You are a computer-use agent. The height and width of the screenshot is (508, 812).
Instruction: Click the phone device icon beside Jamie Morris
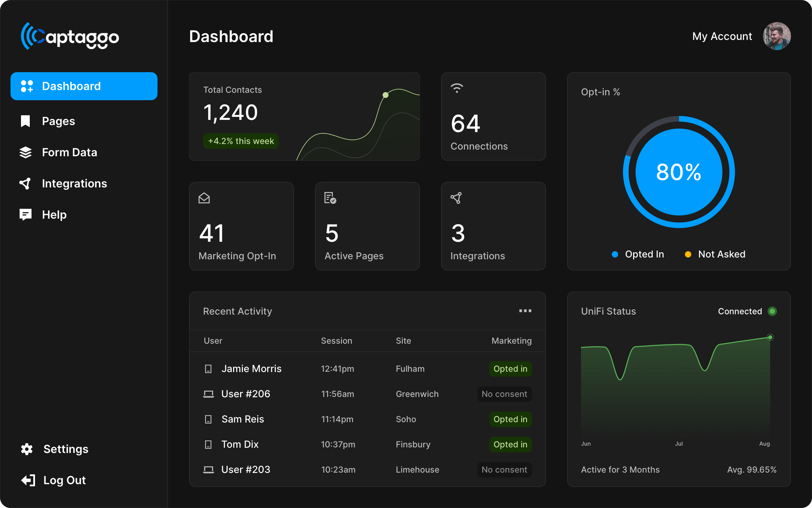[x=208, y=369]
